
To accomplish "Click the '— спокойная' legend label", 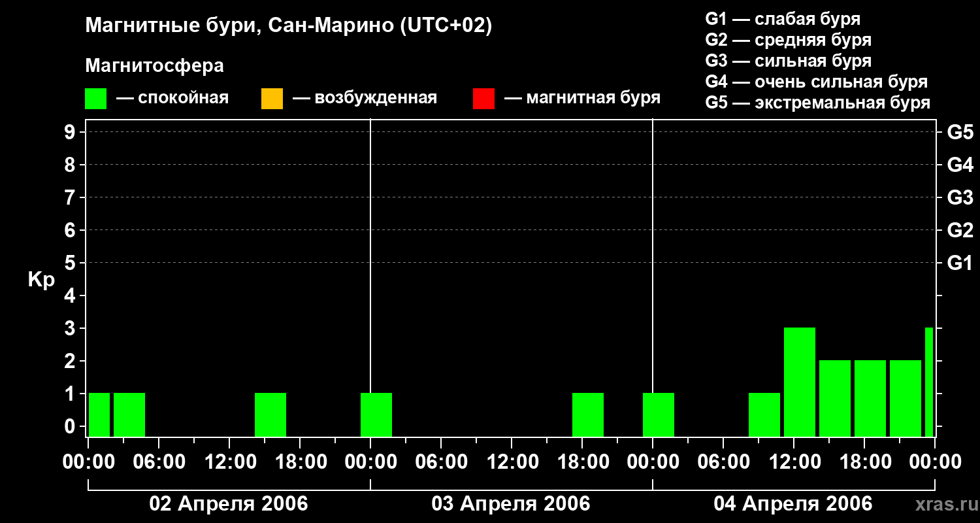I will click(x=172, y=98).
